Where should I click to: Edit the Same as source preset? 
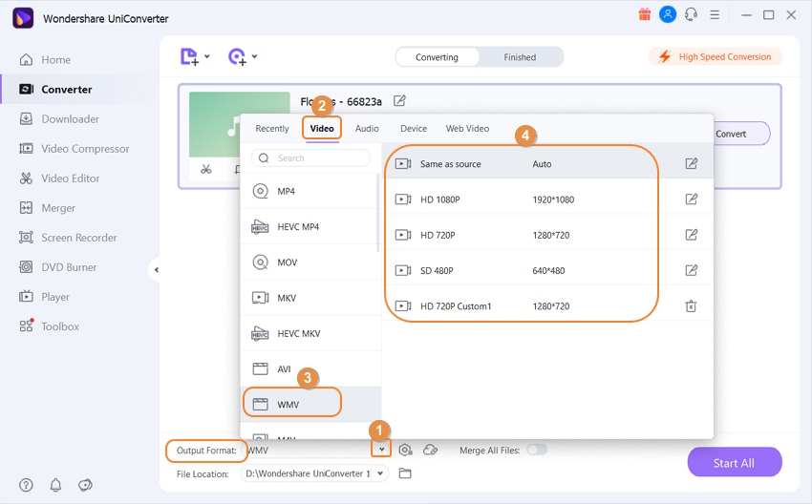pos(691,164)
